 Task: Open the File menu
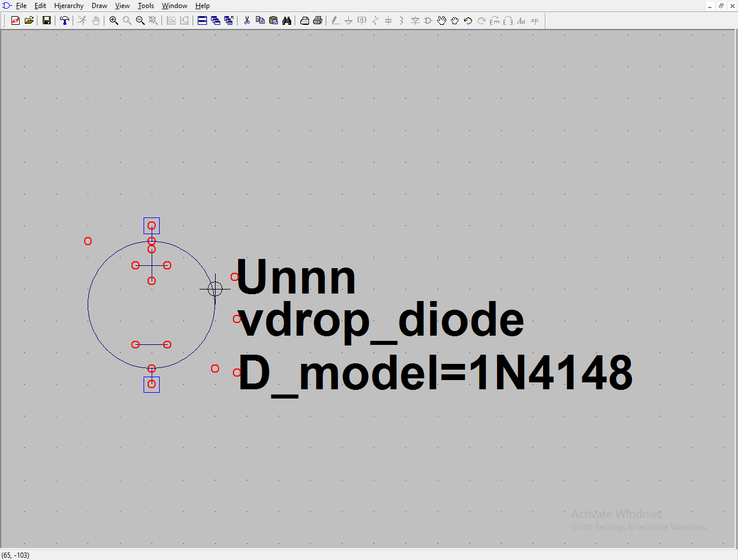coord(21,6)
